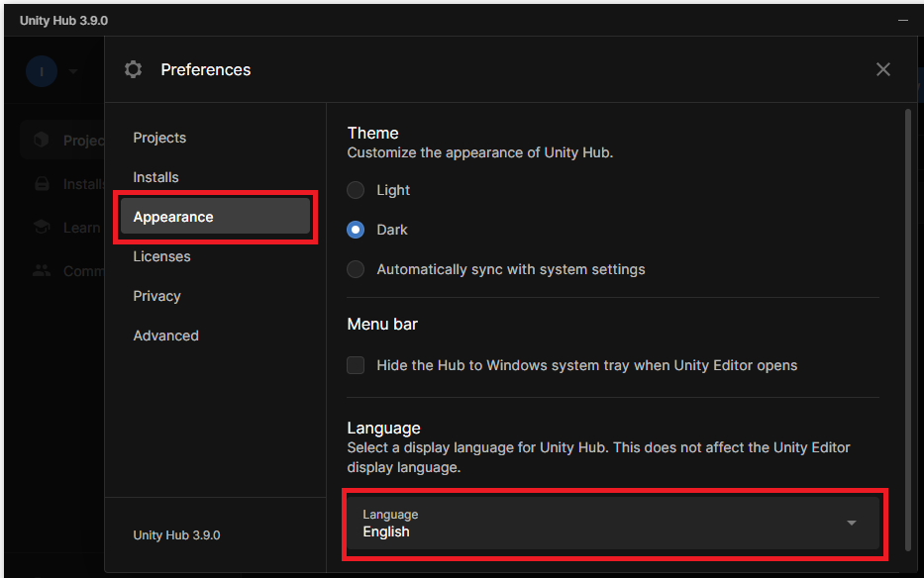This screenshot has height=578, width=924.
Task: Select the Appearance preferences tab
Action: tap(215, 216)
